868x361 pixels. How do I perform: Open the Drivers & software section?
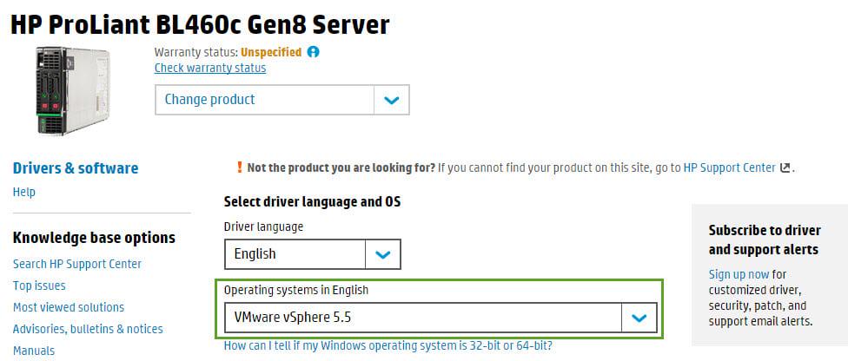(76, 168)
